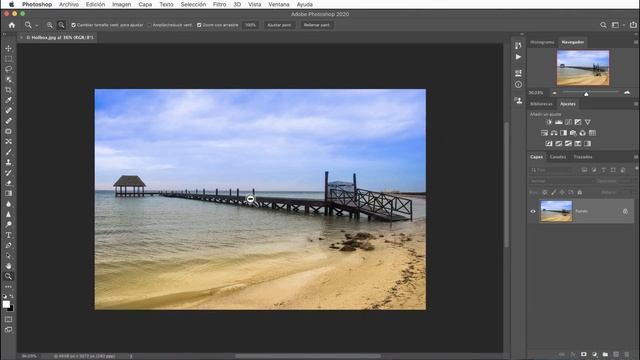This screenshot has width=640, height=360.
Task: Select the Move tool
Action: pyautogui.click(x=8, y=48)
